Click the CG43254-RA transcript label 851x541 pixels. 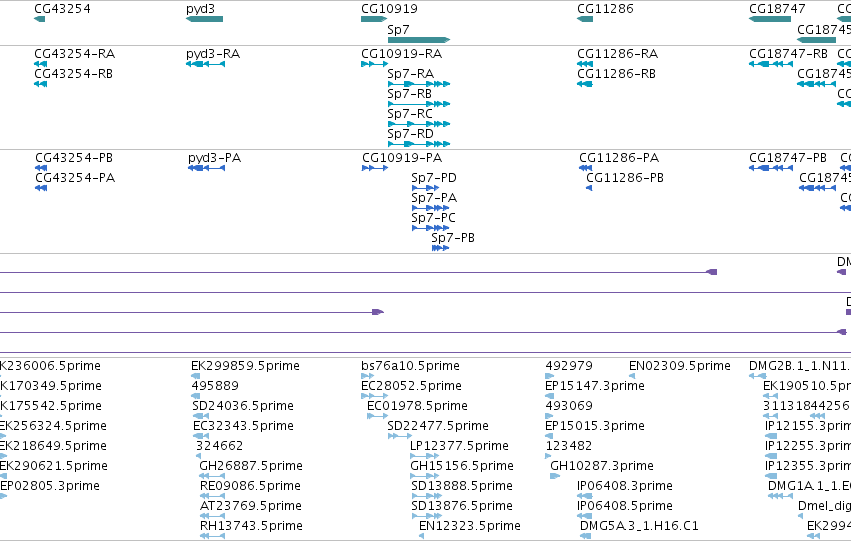coord(74,54)
